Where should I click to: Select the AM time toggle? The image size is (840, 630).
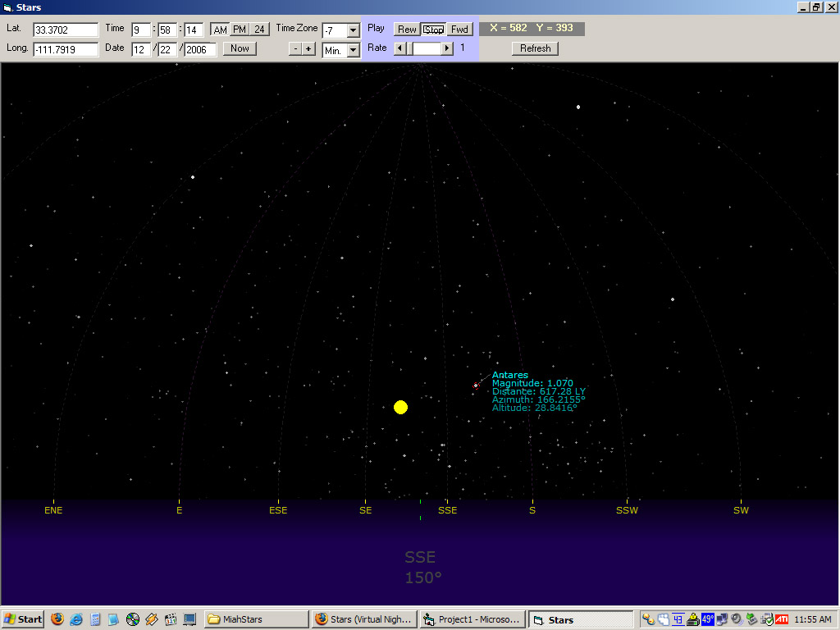point(220,30)
